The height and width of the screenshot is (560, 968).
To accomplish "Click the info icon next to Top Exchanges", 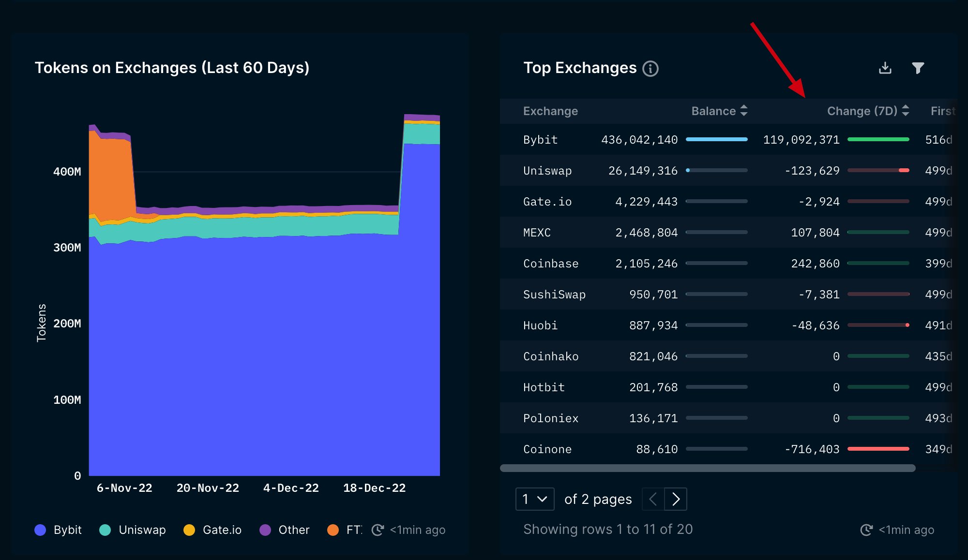I will point(650,68).
